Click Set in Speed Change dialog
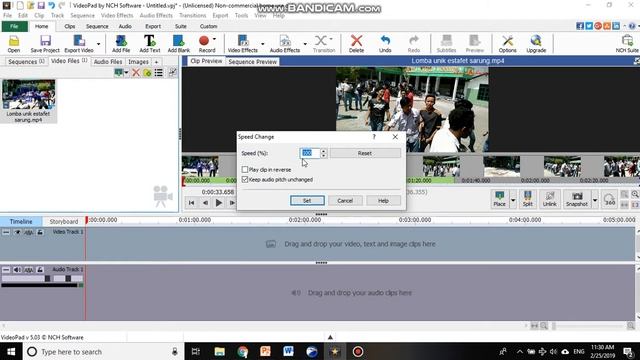This screenshot has height=360, width=640. (307, 200)
